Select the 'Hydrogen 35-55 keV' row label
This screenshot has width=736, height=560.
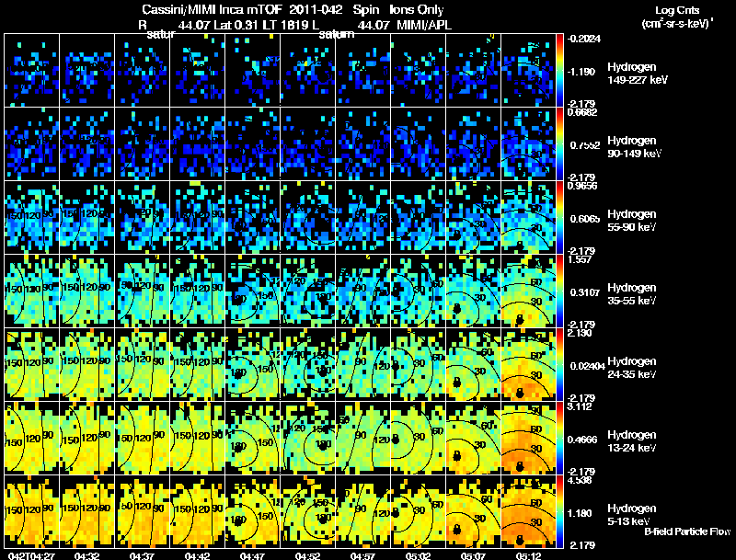point(632,294)
